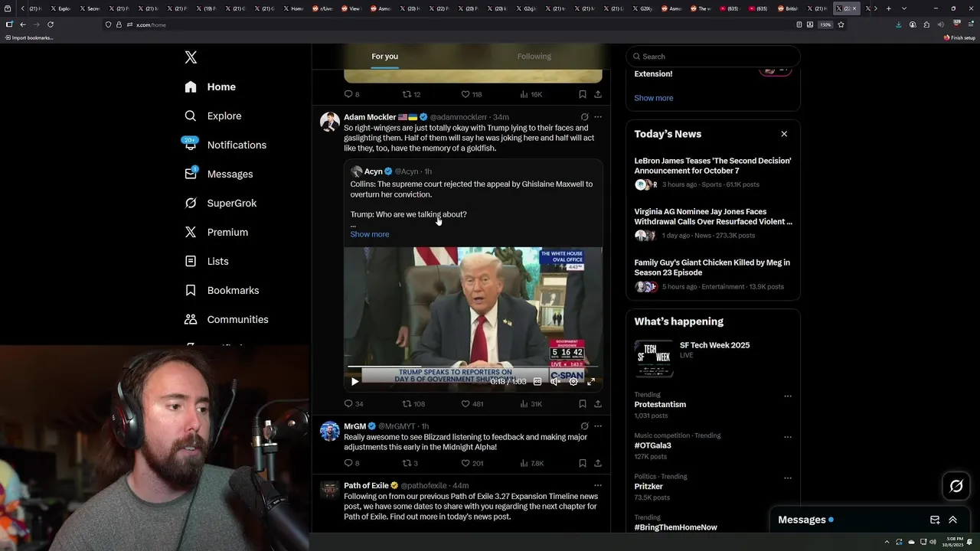Open Family Guy Giant Chicken news story
The height and width of the screenshot is (551, 980).
[713, 274]
